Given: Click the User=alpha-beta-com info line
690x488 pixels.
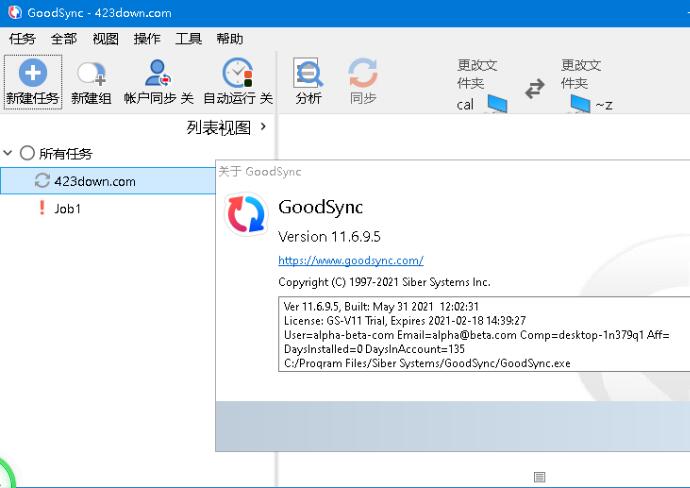Looking at the screenshot, I should pos(477,335).
